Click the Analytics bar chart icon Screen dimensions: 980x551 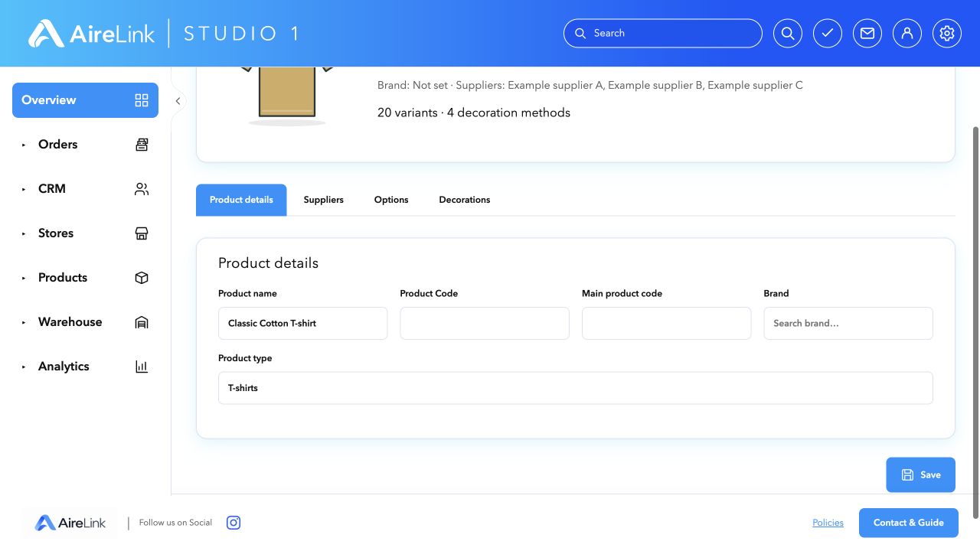pos(142,367)
